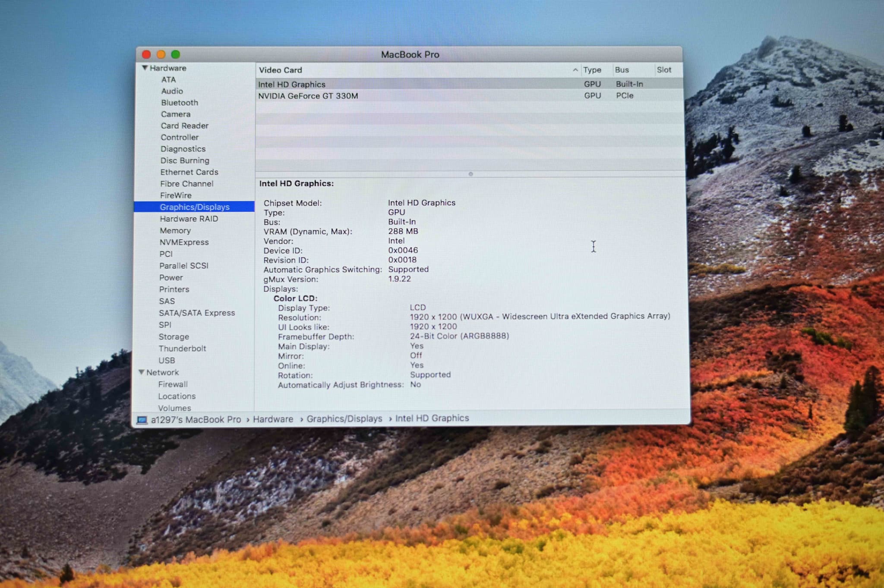Click the Intel HD Graphics detail heading
Image resolution: width=884 pixels, height=588 pixels.
(x=297, y=183)
